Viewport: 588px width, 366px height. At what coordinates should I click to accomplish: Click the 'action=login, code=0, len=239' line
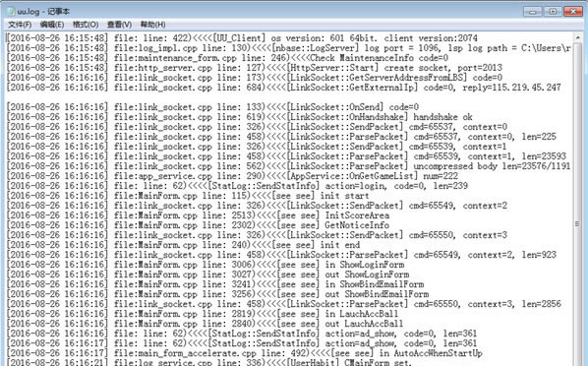coord(237,186)
